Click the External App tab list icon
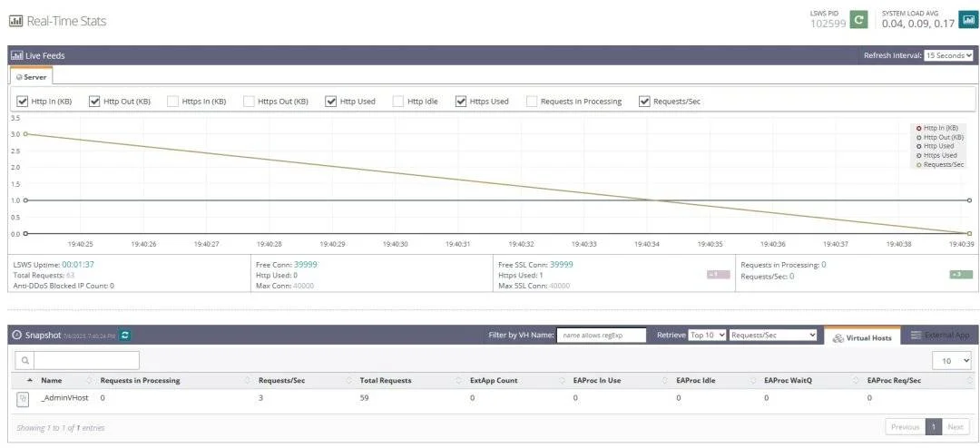This screenshot has height=448, width=980. click(x=916, y=335)
